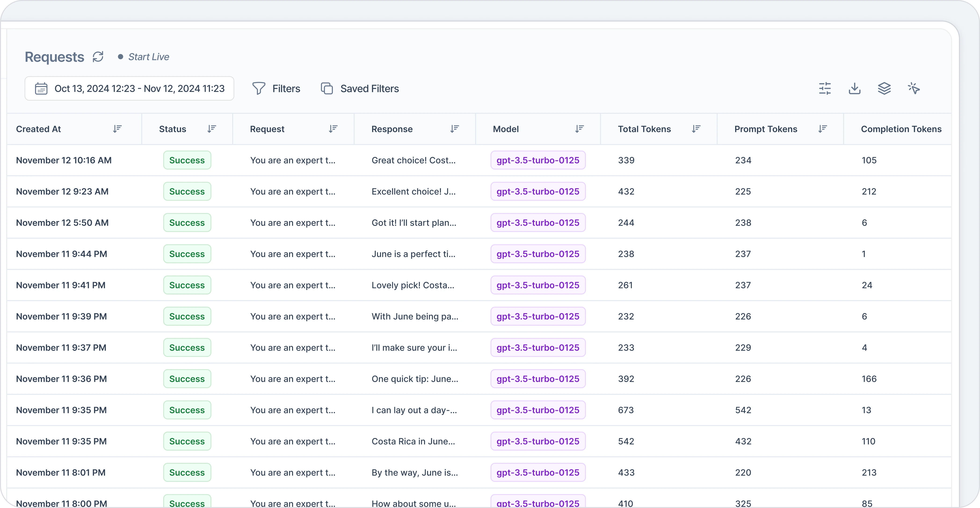Click model tag in 10:16 AM row

coord(537,160)
